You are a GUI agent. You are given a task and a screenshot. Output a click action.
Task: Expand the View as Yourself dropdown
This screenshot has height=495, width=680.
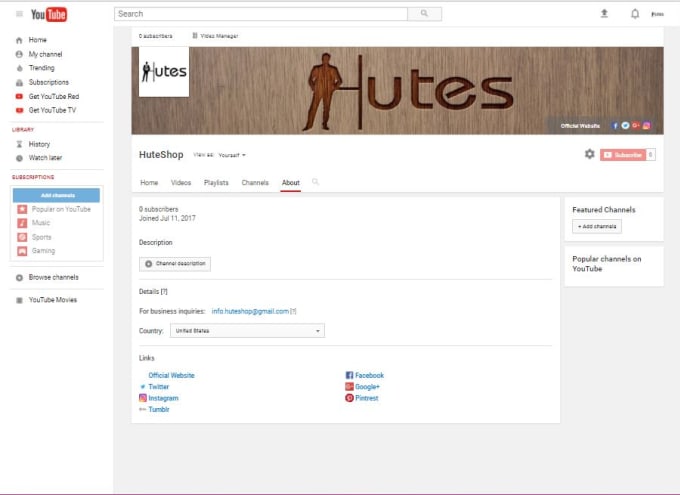point(232,155)
